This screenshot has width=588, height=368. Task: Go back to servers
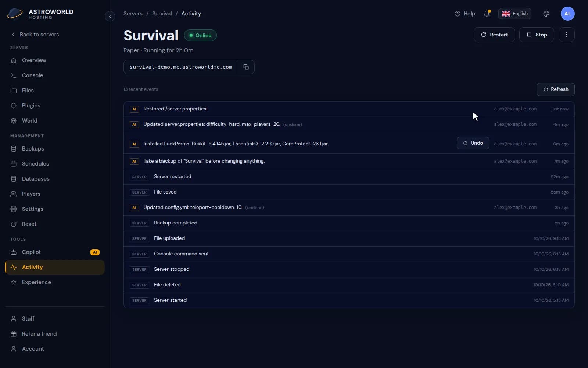(35, 35)
